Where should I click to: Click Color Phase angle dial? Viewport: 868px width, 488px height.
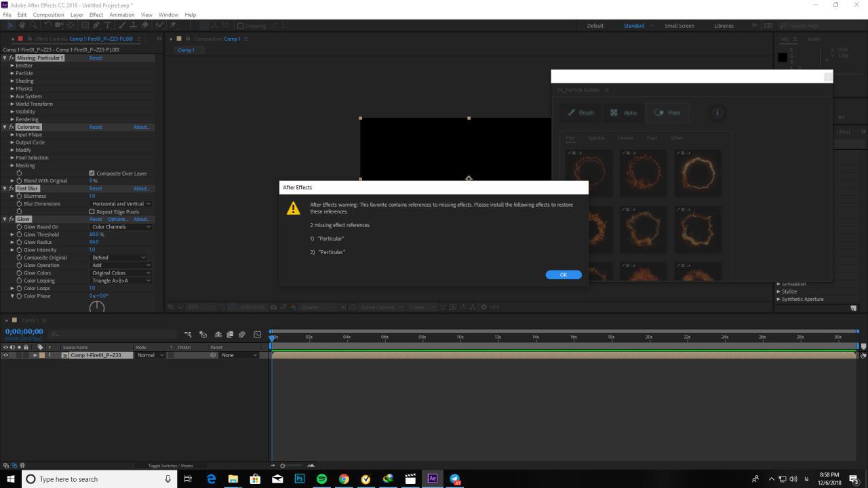click(97, 306)
